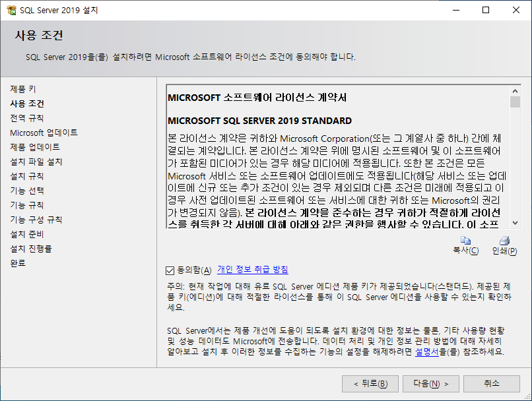Uncheck the 동의함(A) checkbox
Image resolution: width=532 pixels, height=401 pixels.
pos(170,270)
